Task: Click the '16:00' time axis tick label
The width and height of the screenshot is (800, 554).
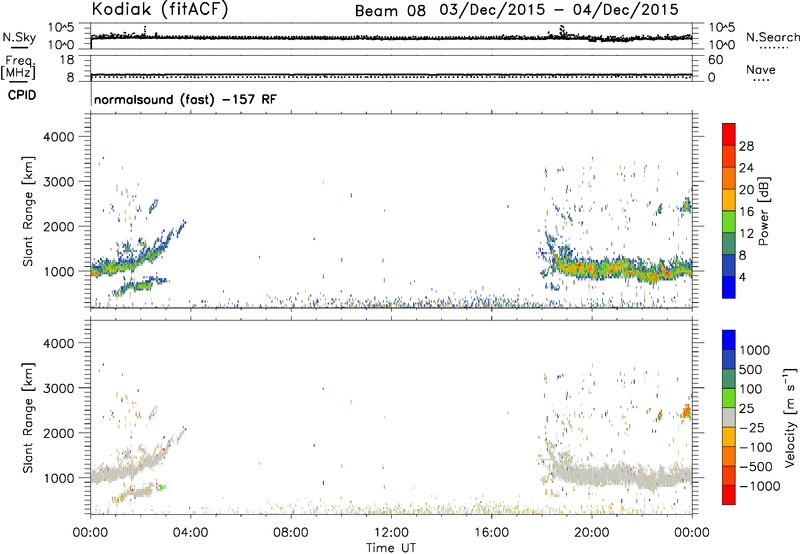Action: click(491, 533)
